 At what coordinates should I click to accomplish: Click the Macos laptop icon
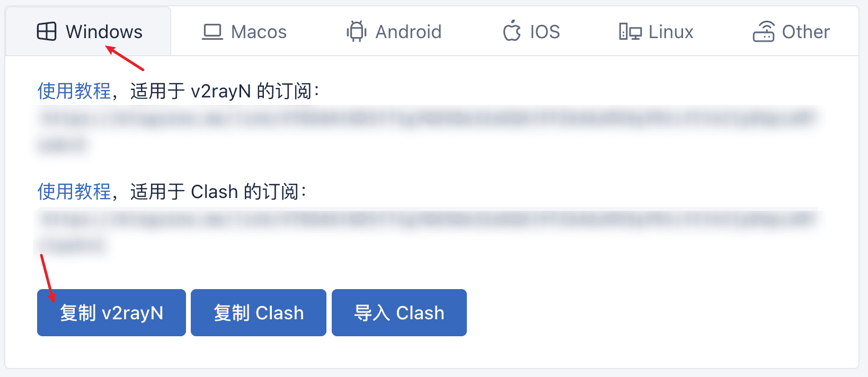(212, 32)
